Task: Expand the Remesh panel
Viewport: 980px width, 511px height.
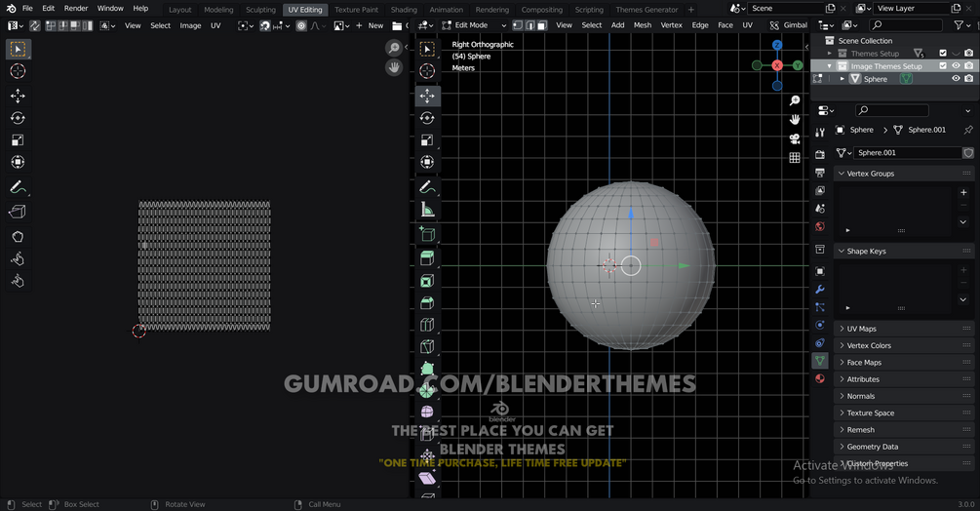Action: [904, 430]
